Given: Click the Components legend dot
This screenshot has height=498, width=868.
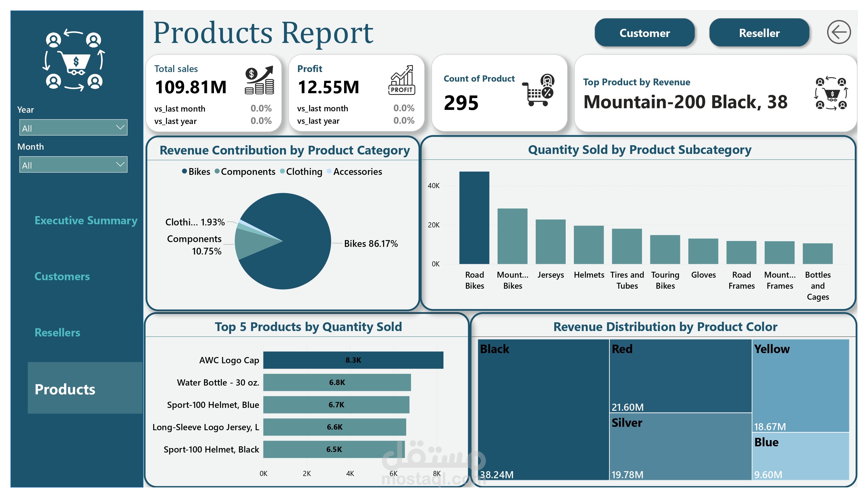Looking at the screenshot, I should coord(217,171).
